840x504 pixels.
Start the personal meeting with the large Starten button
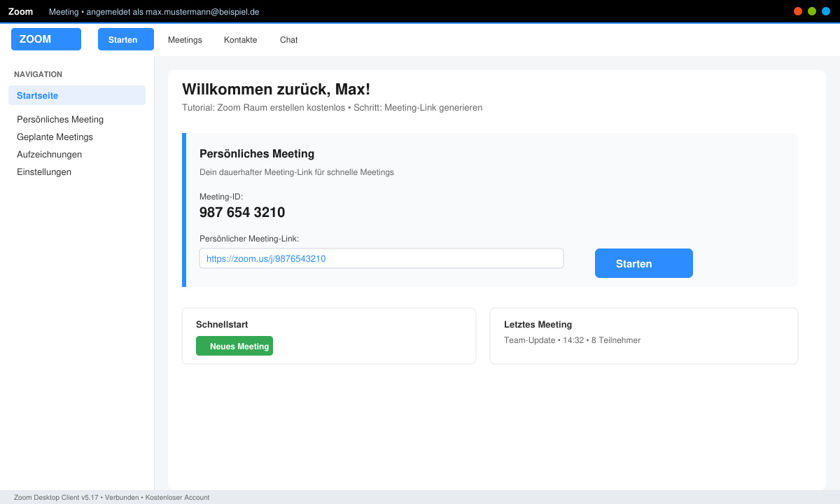coord(644,263)
